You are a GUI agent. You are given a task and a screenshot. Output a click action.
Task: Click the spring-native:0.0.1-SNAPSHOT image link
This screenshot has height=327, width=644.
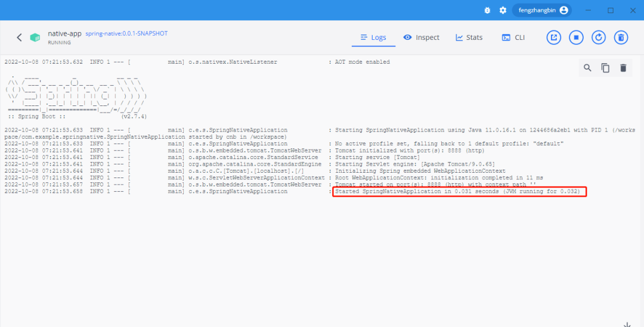(126, 33)
